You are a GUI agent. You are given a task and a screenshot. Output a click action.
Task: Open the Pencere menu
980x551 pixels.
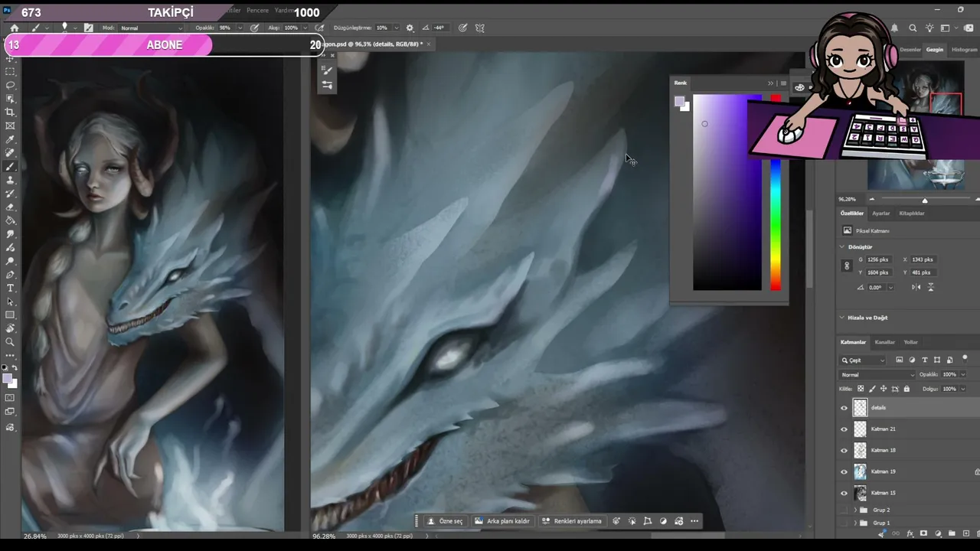(257, 11)
